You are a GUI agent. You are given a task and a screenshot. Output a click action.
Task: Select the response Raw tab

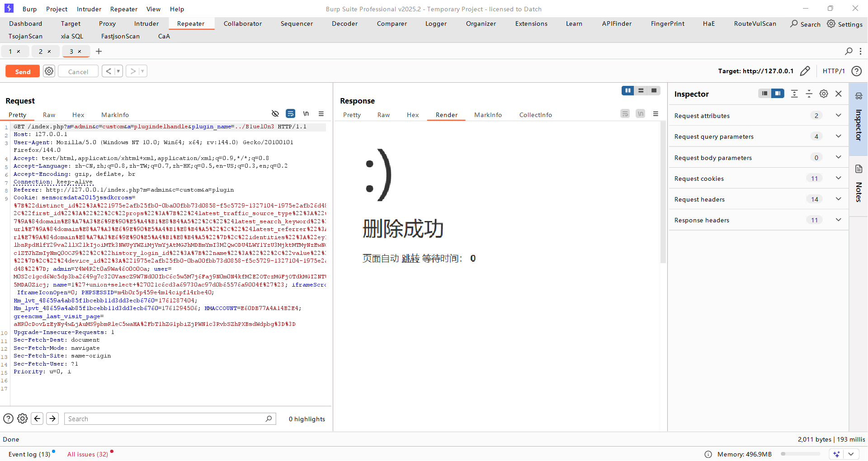[383, 115]
